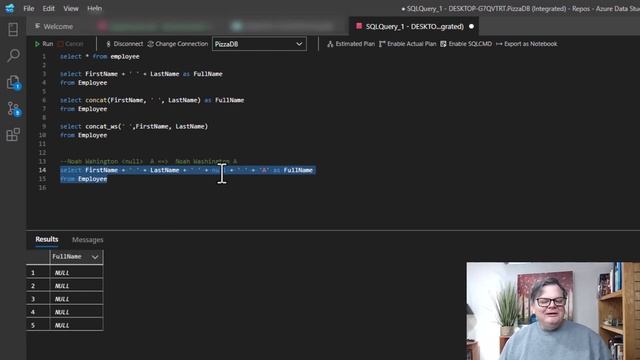Click the NULL cell in result row 1
640x360 pixels.
coord(76,273)
